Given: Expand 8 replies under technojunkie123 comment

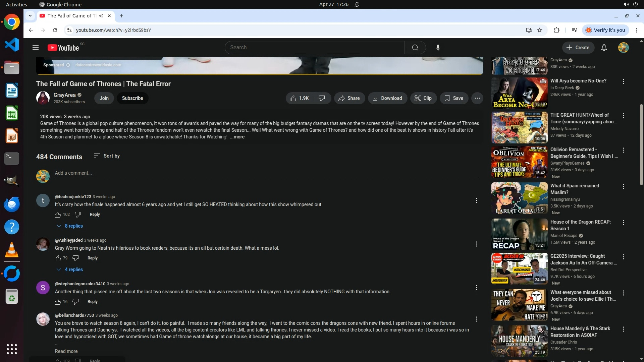Looking at the screenshot, I should (70, 226).
